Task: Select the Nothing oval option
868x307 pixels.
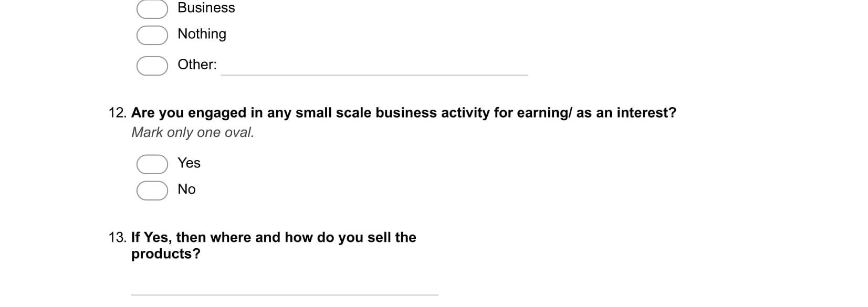Action: (x=152, y=35)
